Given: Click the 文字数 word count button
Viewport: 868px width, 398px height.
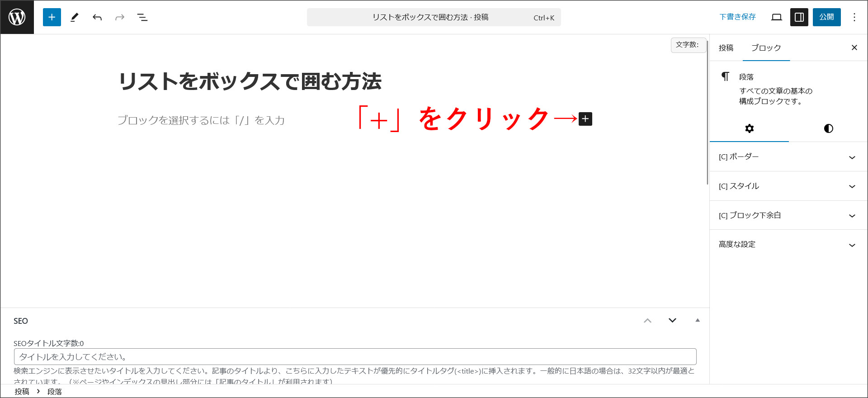Looking at the screenshot, I should coord(688,45).
